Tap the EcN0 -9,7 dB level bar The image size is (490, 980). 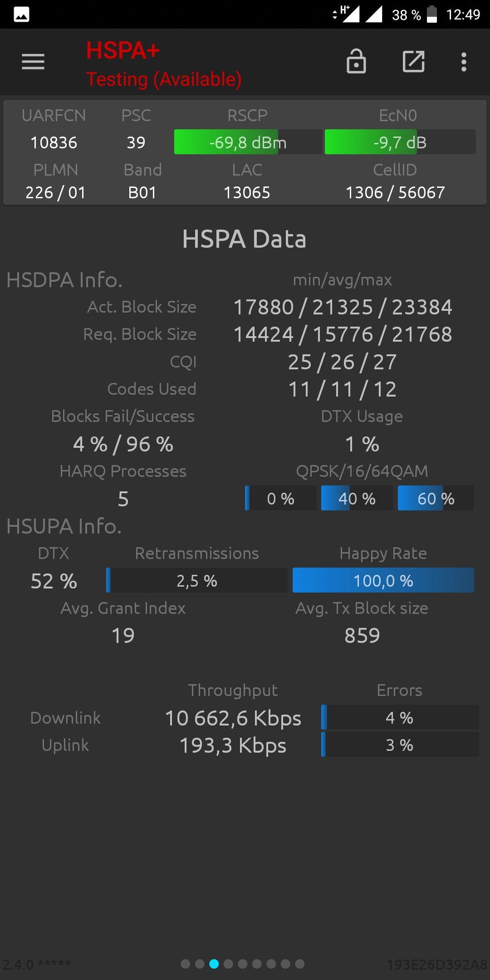click(400, 142)
